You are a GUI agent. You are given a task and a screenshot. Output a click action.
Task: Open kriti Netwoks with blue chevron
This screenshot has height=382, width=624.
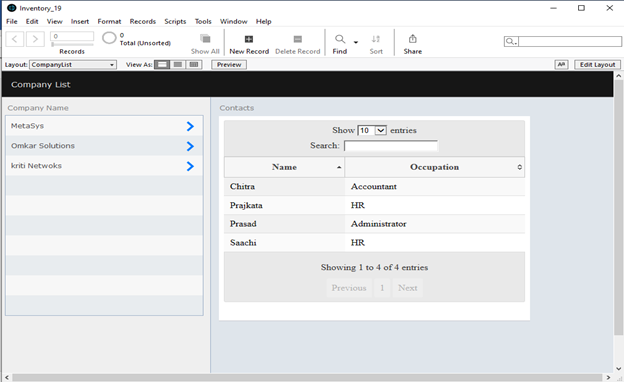190,166
